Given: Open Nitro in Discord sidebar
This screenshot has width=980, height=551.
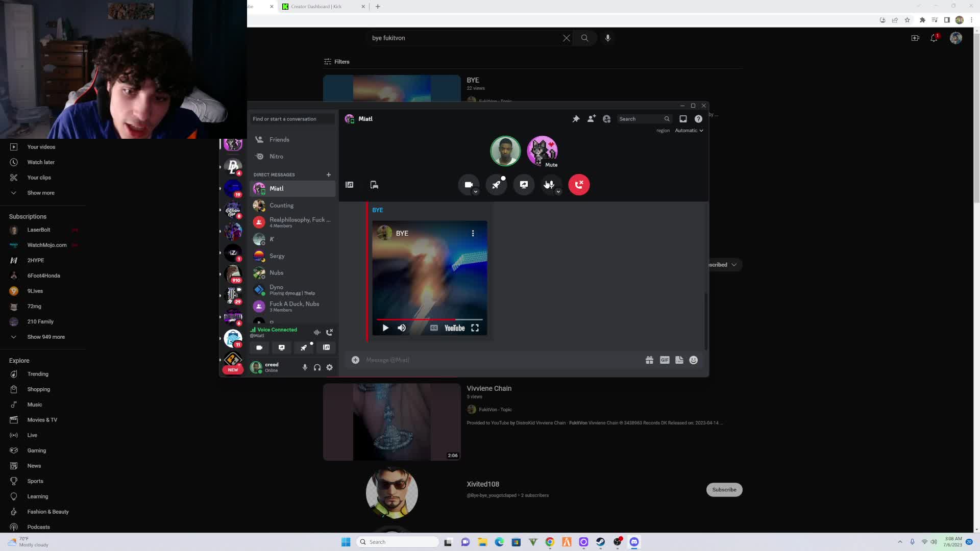Looking at the screenshot, I should (292, 156).
